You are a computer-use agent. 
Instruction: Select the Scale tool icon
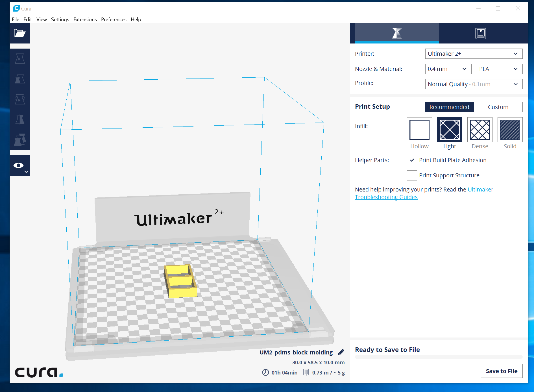pos(20,79)
